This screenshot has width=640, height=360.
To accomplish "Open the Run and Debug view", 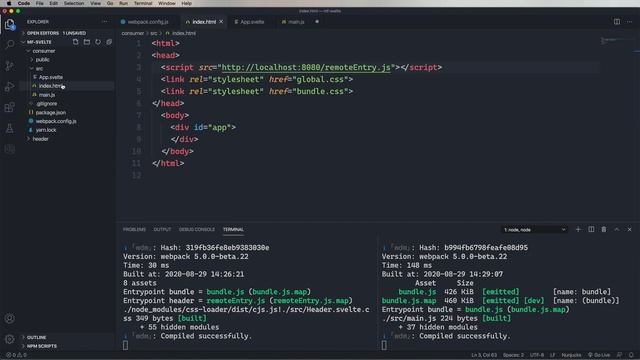I will pyautogui.click(x=10, y=86).
